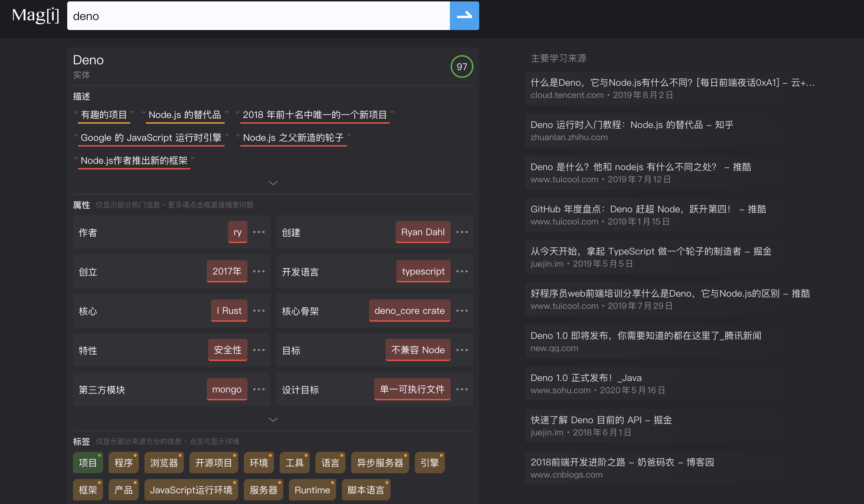Click the ellipsis icon next to 核心
864x504 pixels.
(x=259, y=311)
